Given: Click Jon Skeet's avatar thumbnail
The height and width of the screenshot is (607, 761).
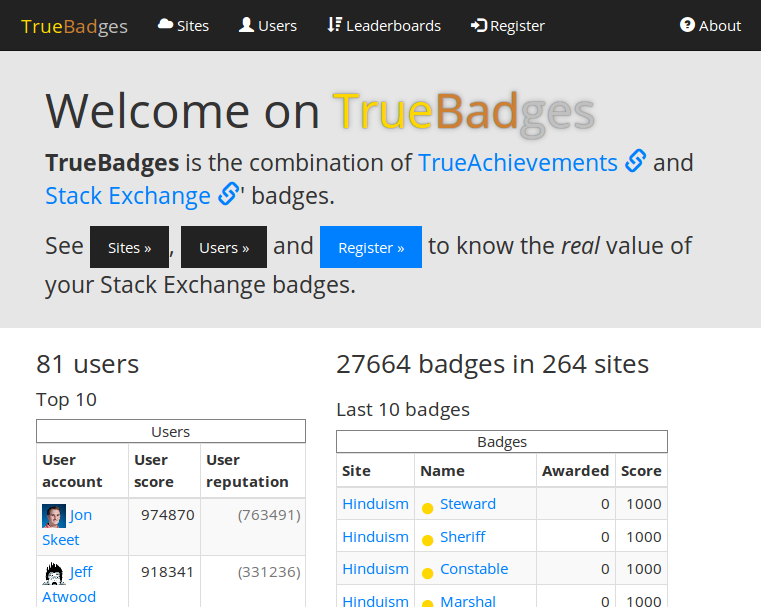Looking at the screenshot, I should 54,516.
